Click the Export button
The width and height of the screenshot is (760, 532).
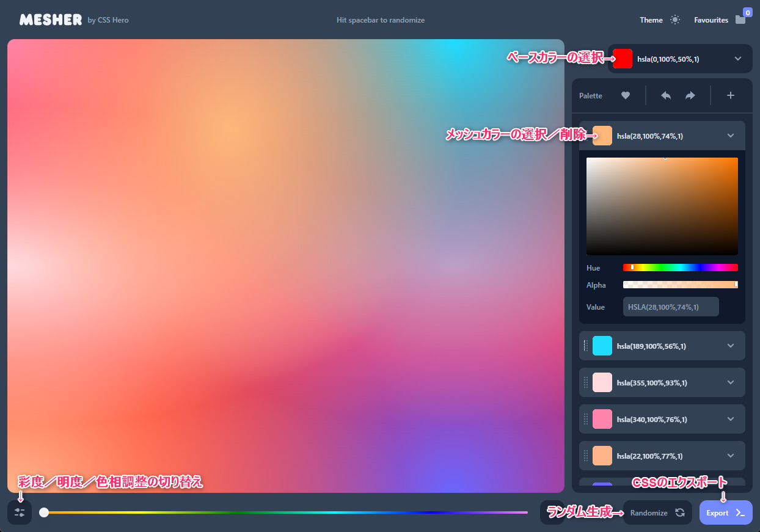pyautogui.click(x=725, y=512)
